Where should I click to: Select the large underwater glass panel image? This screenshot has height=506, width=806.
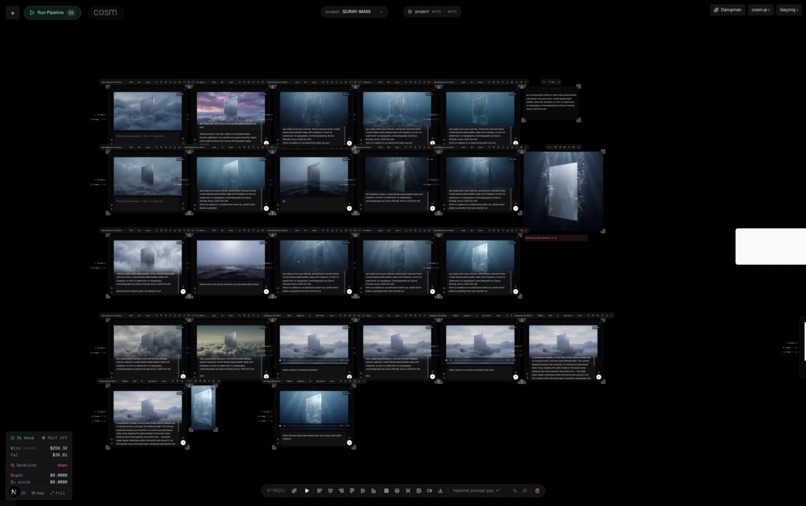pyautogui.click(x=563, y=191)
